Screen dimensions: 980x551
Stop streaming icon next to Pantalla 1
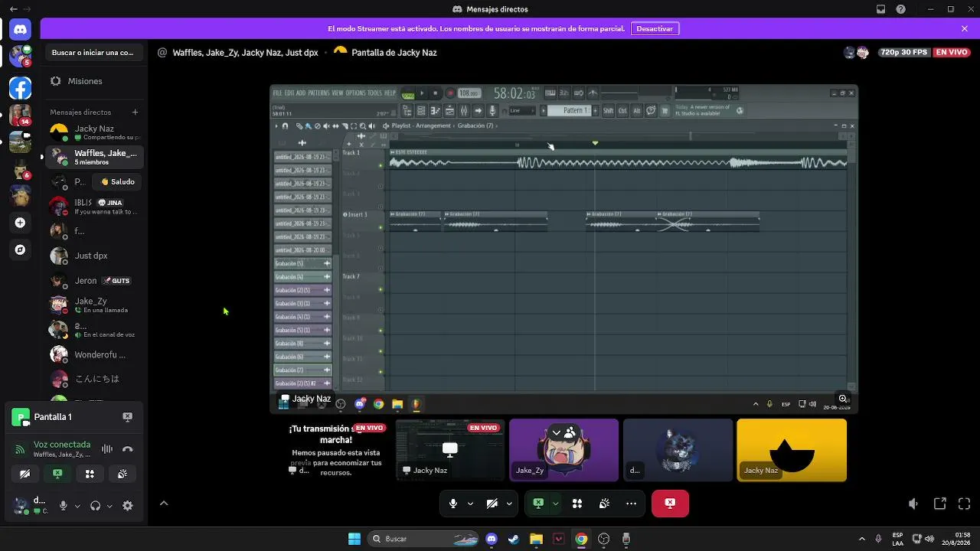click(x=127, y=416)
